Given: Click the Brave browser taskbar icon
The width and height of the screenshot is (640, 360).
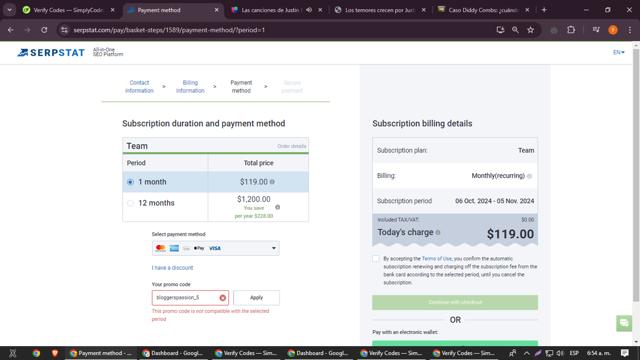Looking at the screenshot, I should tap(54, 353).
